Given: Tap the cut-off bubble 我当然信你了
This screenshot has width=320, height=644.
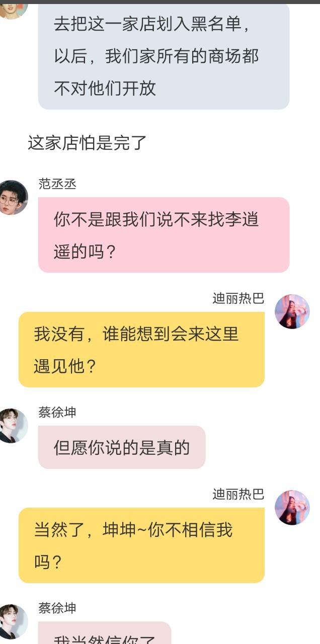Looking at the screenshot, I should [105, 633].
